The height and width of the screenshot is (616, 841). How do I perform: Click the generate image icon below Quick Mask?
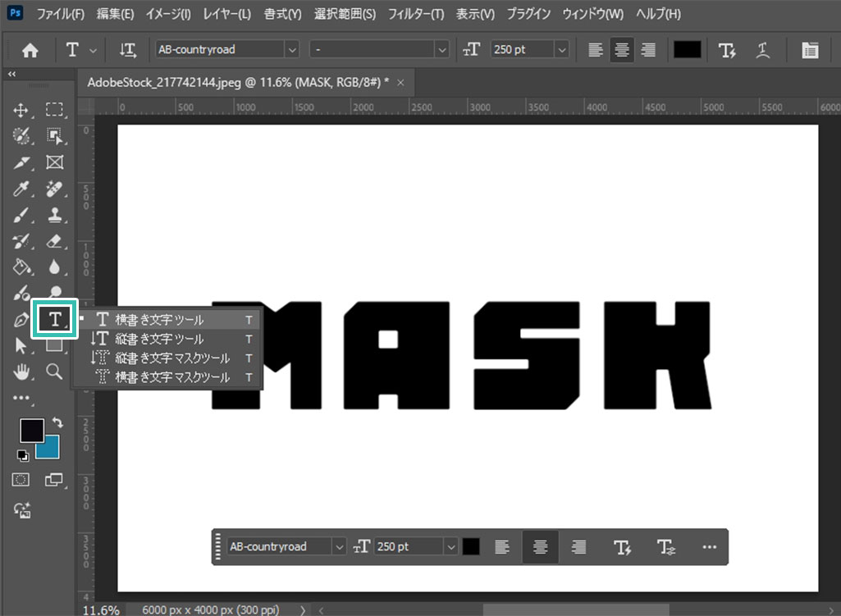(22, 510)
